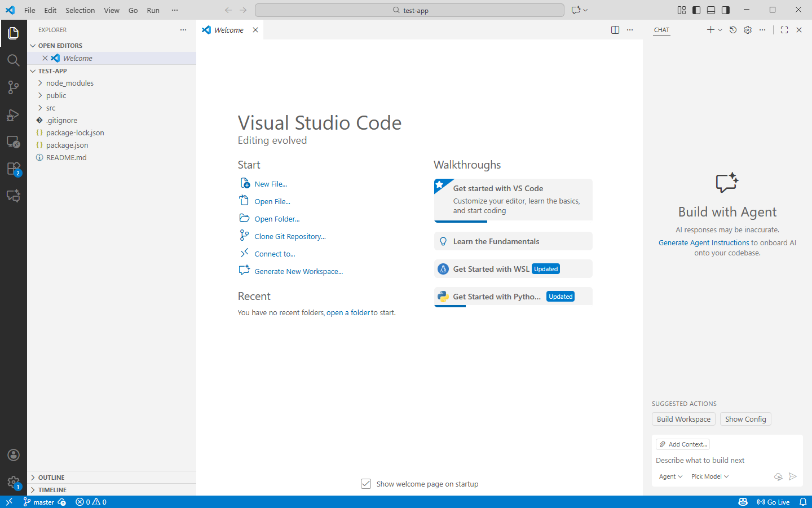Maximize the chat panel

(x=784, y=30)
